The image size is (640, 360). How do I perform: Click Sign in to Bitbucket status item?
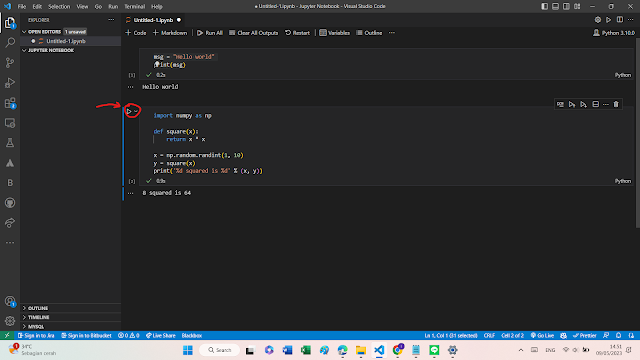(x=86, y=336)
